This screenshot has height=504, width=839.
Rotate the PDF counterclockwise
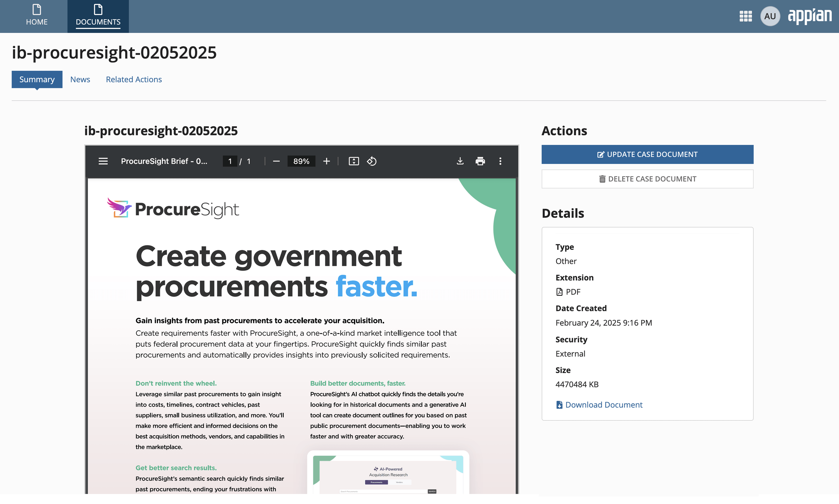coord(371,161)
